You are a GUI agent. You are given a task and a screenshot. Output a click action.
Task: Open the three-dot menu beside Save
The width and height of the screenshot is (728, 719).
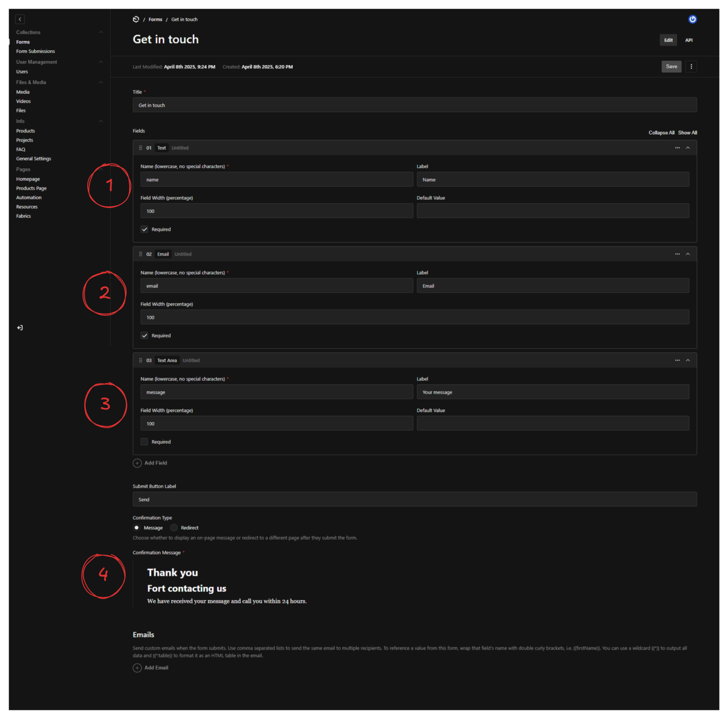(691, 66)
